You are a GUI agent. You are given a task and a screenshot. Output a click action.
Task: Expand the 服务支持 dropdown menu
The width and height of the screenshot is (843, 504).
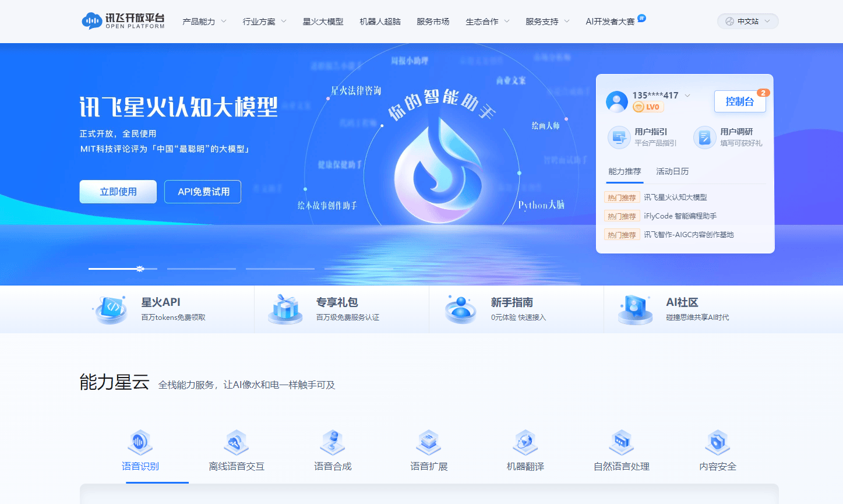(548, 22)
